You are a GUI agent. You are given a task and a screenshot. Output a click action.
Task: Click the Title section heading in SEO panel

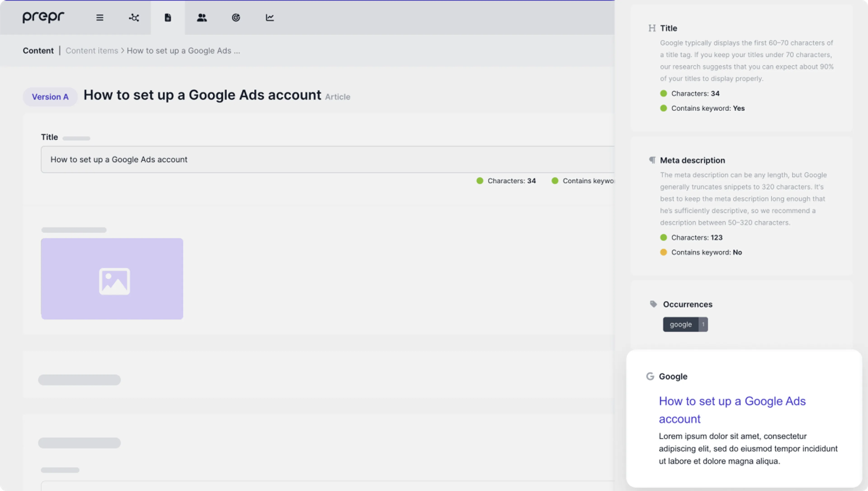[668, 28]
